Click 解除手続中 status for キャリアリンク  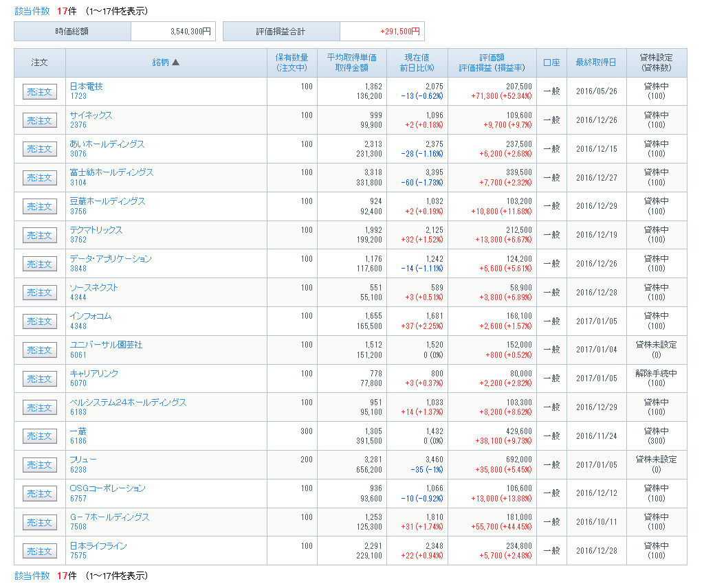[x=656, y=374]
